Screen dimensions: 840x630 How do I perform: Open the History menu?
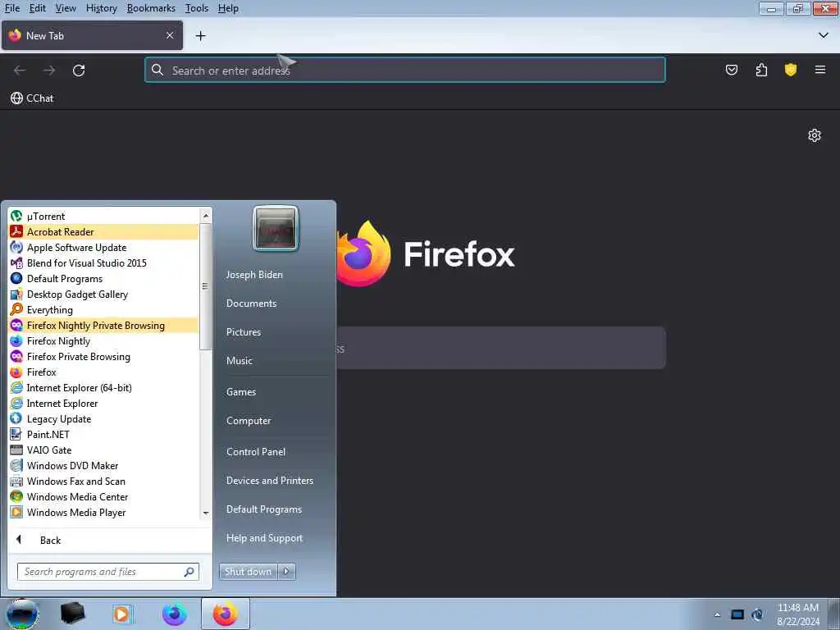pos(101,8)
